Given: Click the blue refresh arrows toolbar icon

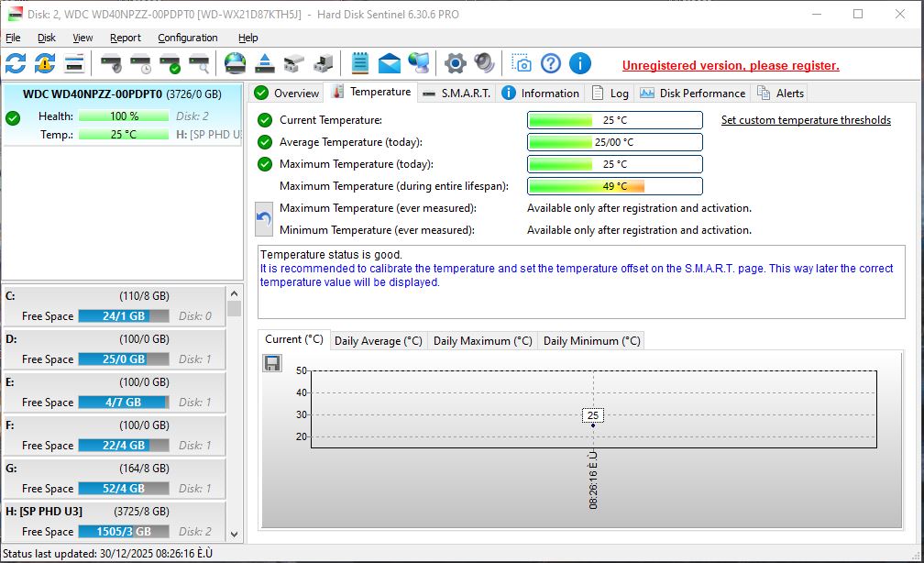Looking at the screenshot, I should click(x=16, y=63).
